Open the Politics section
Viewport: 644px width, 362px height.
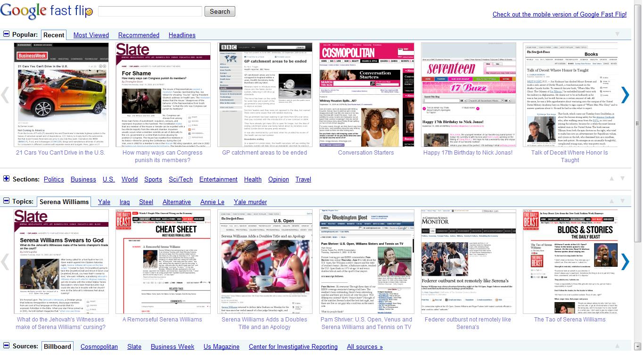pos(54,179)
